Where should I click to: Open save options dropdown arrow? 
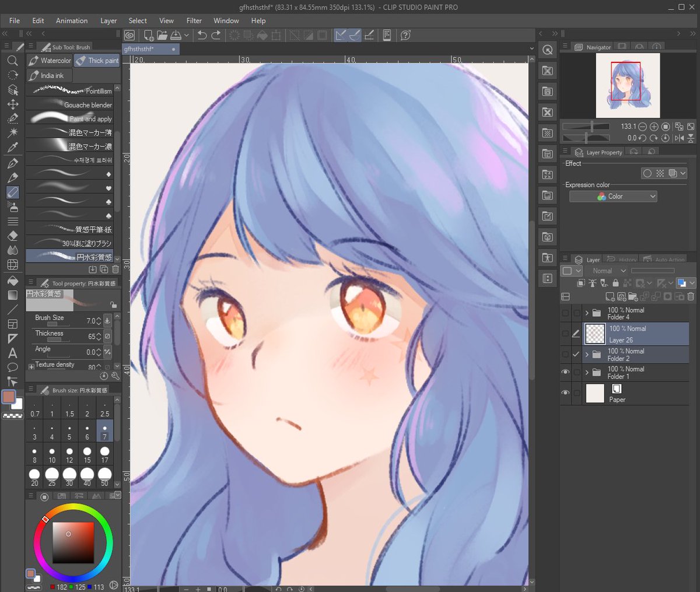click(186, 36)
